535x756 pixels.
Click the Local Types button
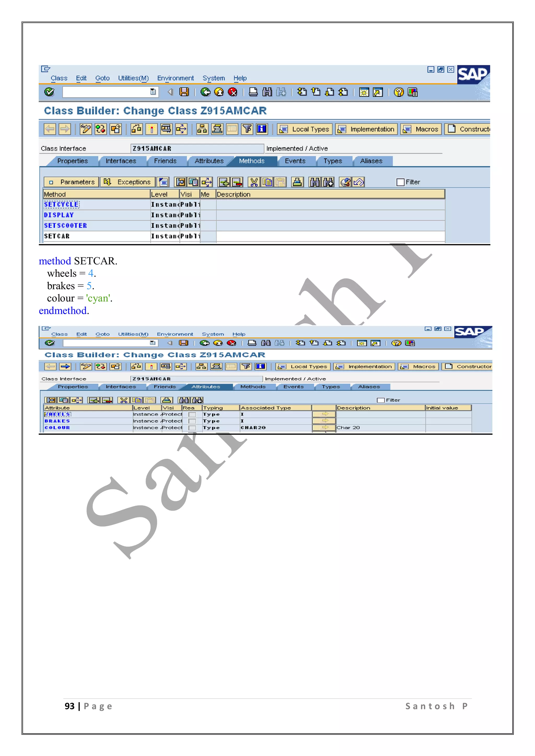[x=305, y=129]
